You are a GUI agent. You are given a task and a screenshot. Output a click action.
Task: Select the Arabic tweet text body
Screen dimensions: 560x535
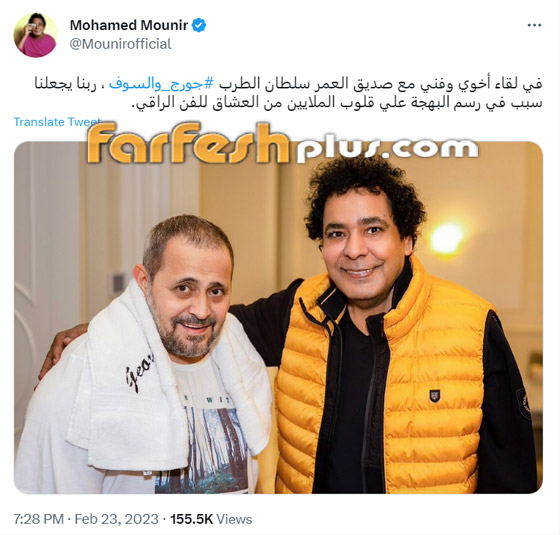click(289, 93)
